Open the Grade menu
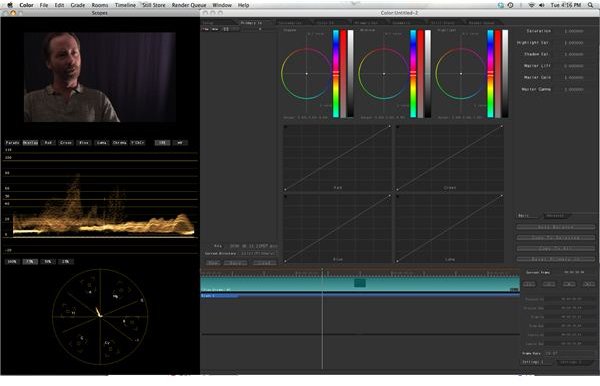 [78, 5]
